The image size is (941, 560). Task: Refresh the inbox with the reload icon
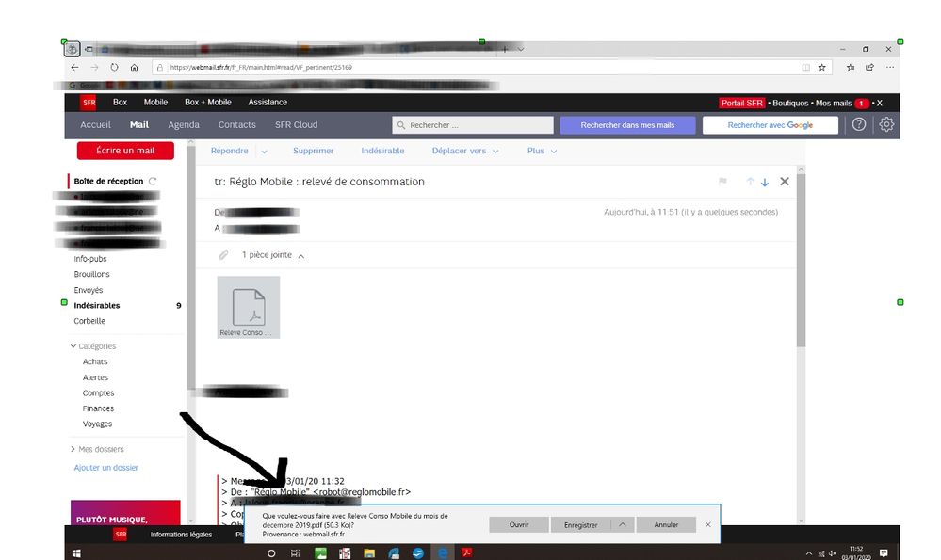[153, 181]
